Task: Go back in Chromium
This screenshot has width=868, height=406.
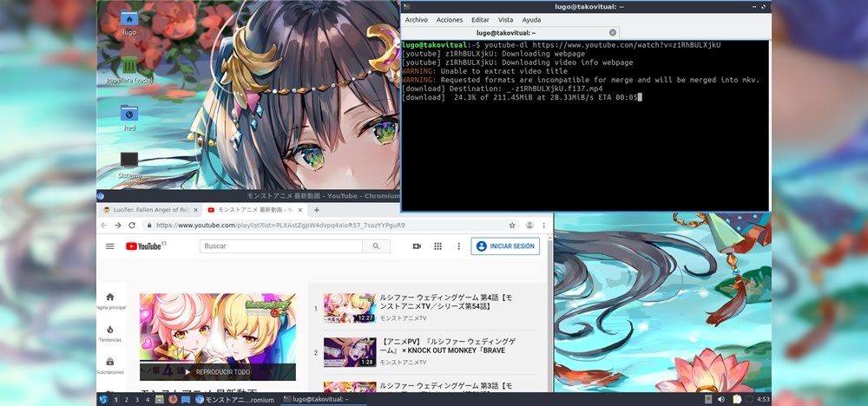Action: (x=103, y=226)
